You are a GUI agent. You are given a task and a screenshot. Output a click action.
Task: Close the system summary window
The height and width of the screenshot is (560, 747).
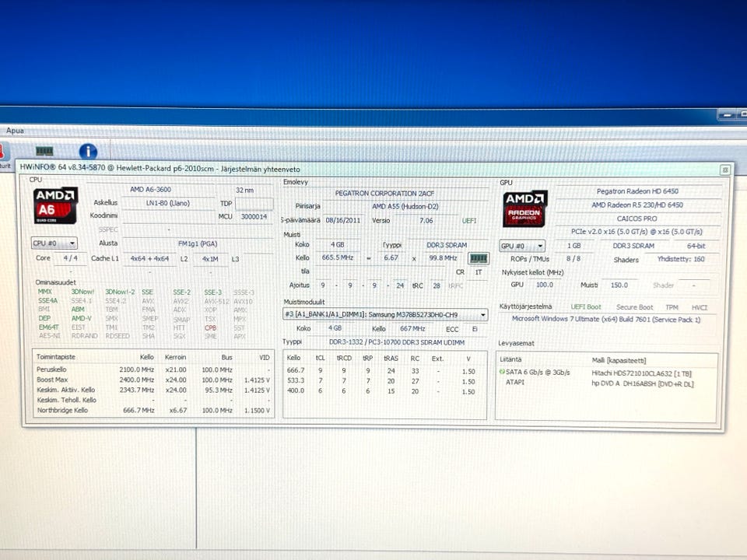click(x=725, y=170)
